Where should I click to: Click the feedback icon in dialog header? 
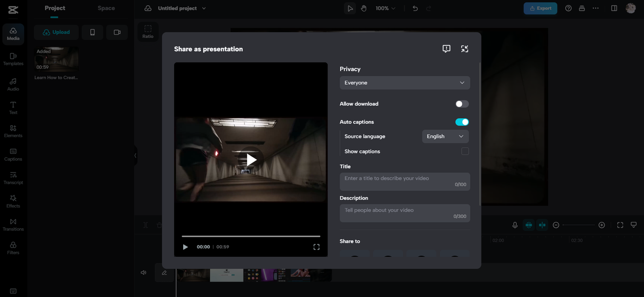(x=446, y=49)
